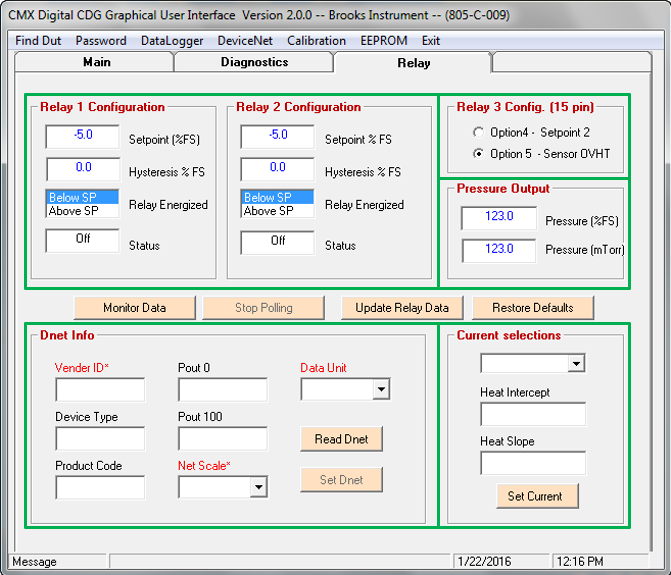The height and width of the screenshot is (575, 671).
Task: Expand the Net Scale dropdown arrow
Action: tap(258, 487)
